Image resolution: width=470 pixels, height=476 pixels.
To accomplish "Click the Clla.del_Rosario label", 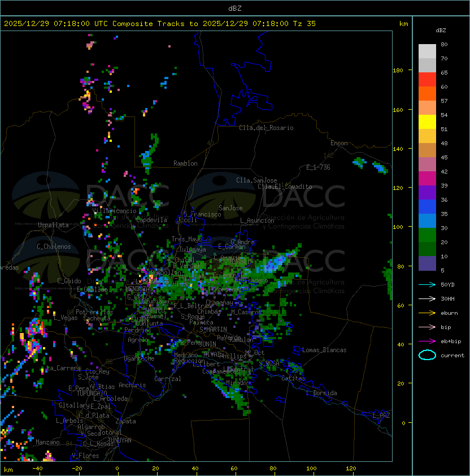I will pos(266,128).
